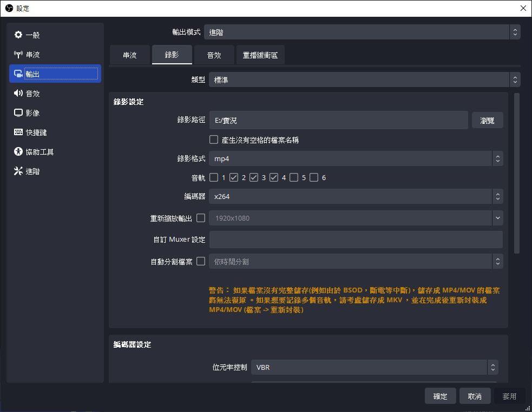Screen dimensions: 532x412
Task: Click the 輸出 output icon in sidebar
Action: click(x=18, y=74)
